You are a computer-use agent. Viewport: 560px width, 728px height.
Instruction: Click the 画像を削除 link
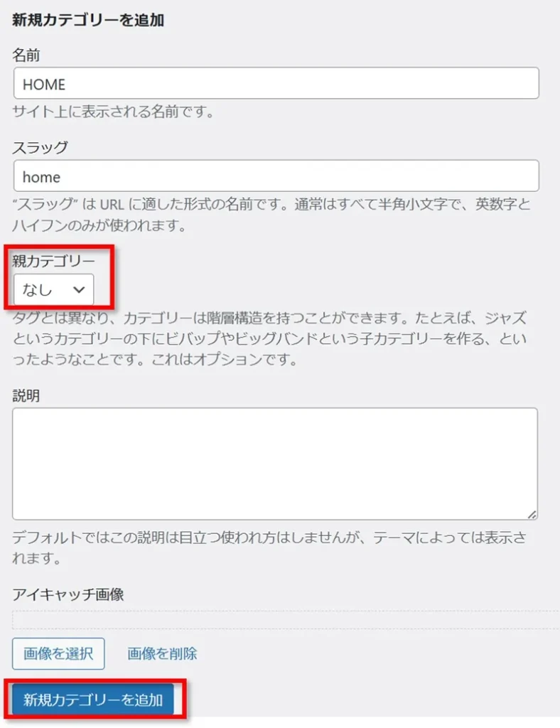(162, 654)
